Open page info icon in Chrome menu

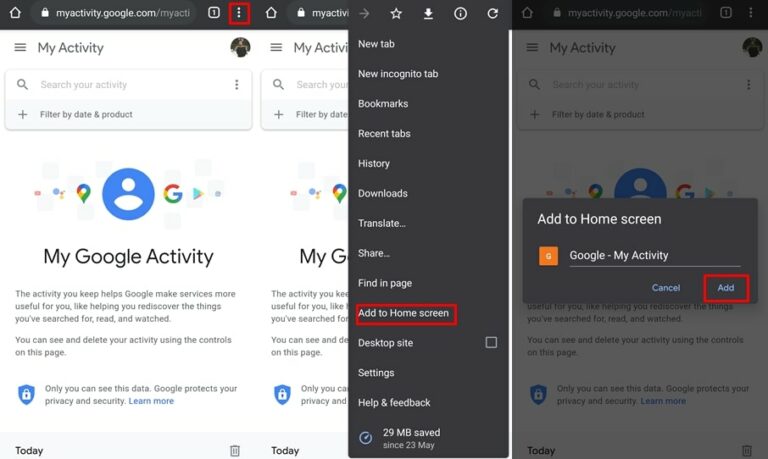click(x=460, y=13)
